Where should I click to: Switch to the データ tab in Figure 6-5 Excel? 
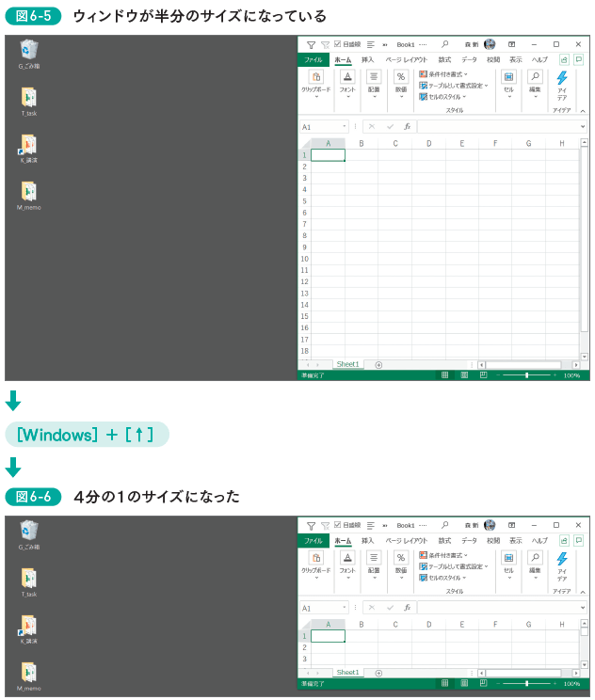(469, 60)
